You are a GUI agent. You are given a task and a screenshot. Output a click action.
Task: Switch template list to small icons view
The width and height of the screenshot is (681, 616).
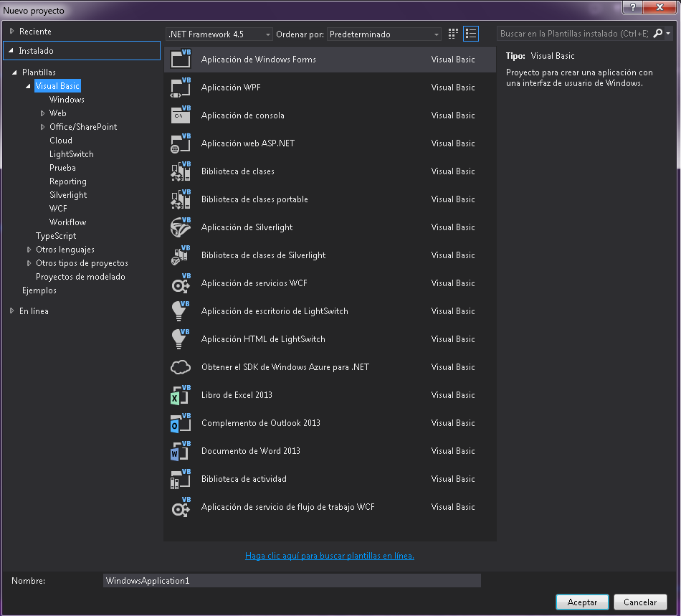click(x=452, y=33)
